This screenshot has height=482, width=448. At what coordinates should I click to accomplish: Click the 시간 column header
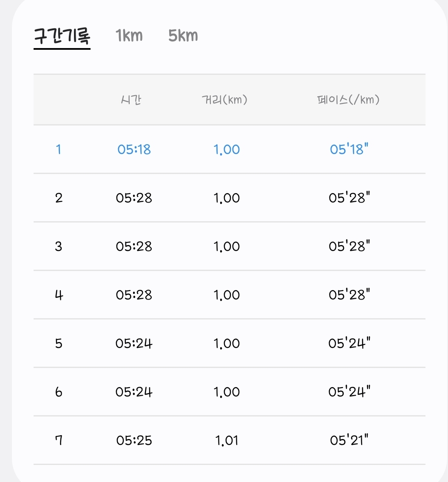pos(131,100)
